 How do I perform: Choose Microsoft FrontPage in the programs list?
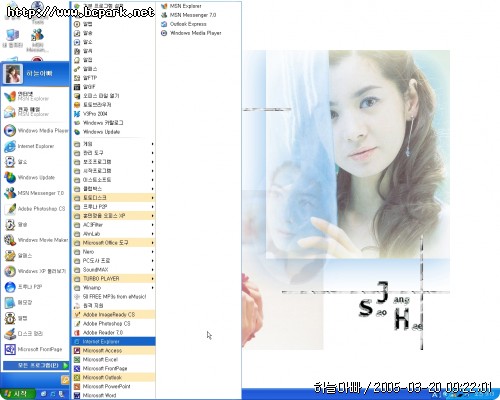(x=114, y=368)
